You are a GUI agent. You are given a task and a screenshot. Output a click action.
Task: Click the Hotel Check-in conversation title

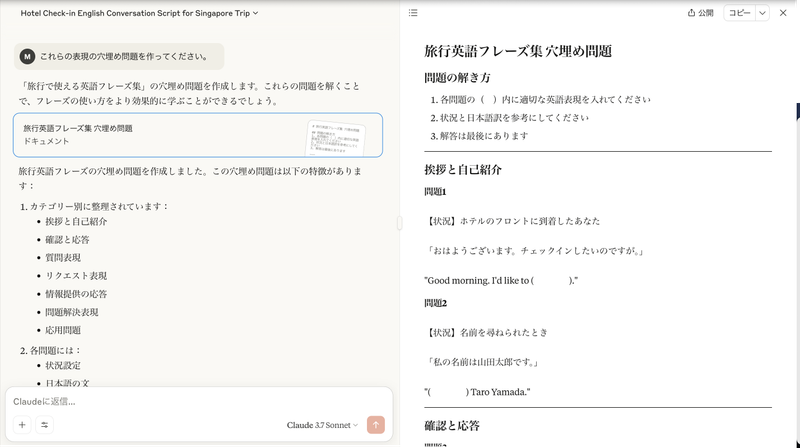134,13
